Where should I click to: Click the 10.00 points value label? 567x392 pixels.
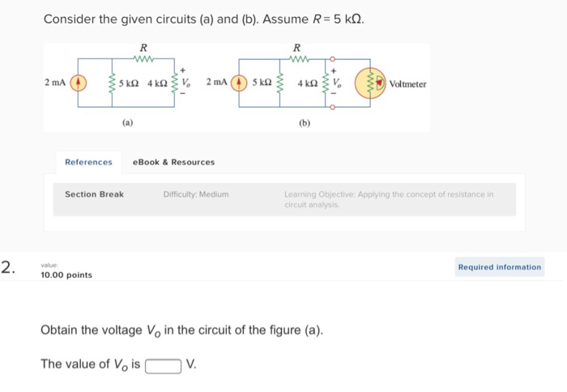pos(66,275)
